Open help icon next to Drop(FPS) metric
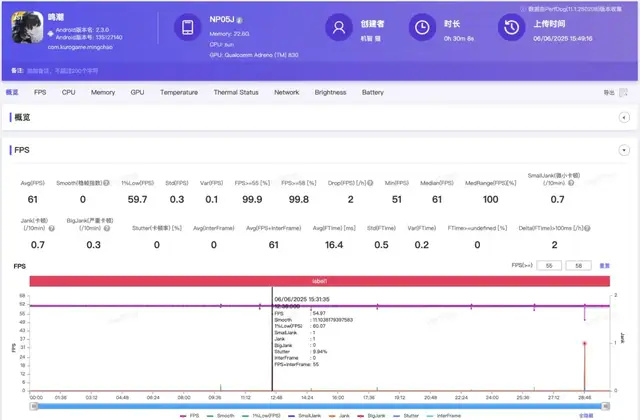The image size is (640, 420). coord(370,183)
